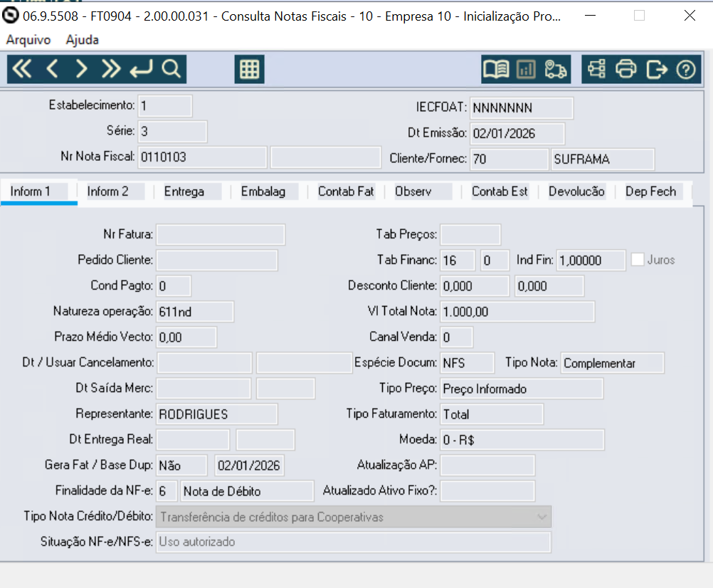This screenshot has width=713, height=588.
Task: Open the Arquivo menu
Action: pyautogui.click(x=28, y=40)
